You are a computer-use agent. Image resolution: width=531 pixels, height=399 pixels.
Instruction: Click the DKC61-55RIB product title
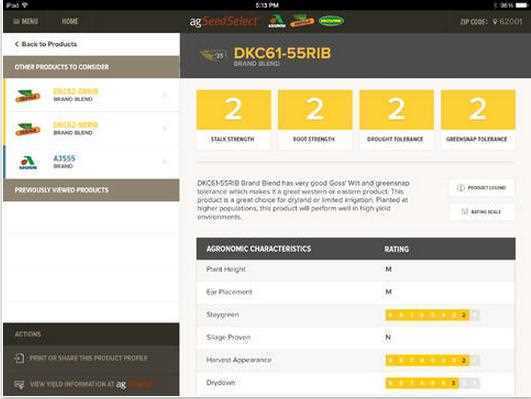[282, 53]
